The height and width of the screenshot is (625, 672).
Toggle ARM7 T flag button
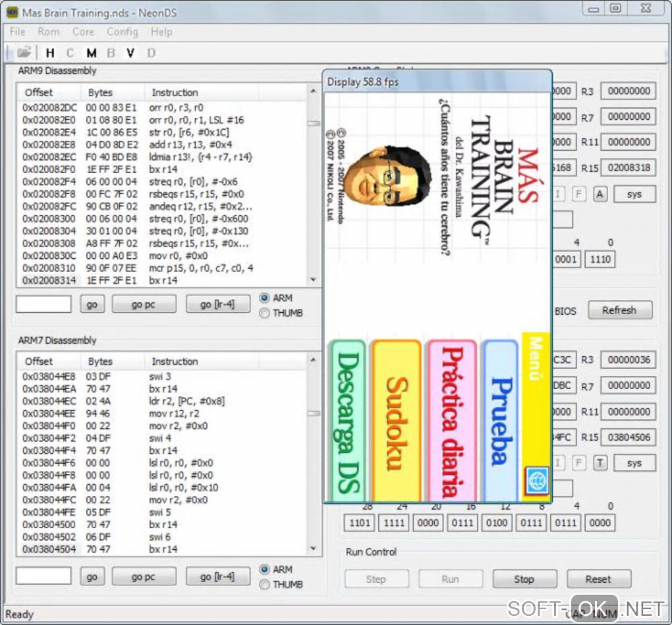600,463
